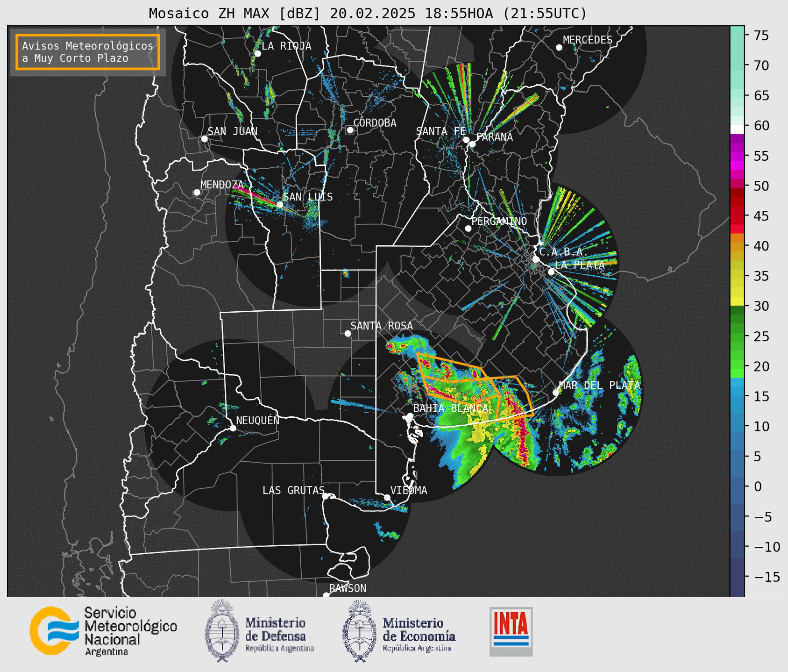Click the CORDOBA city marker
The width and height of the screenshot is (788, 672).
350,130
